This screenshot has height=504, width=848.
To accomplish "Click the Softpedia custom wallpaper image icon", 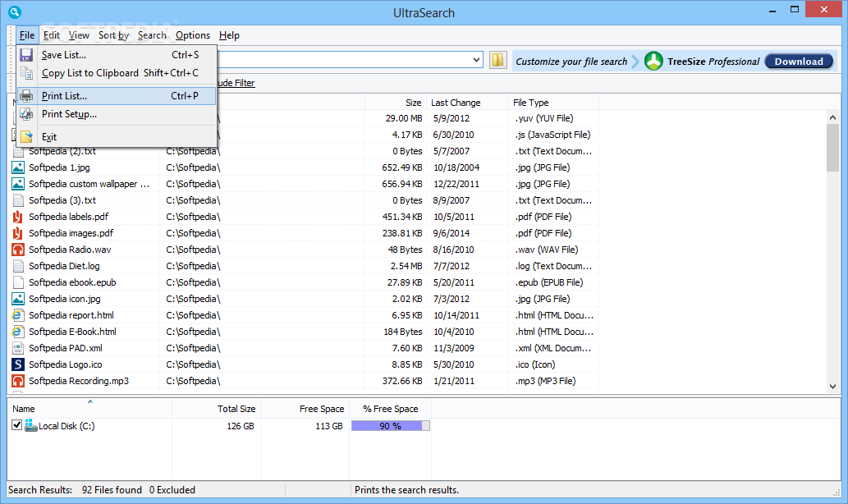I will click(18, 184).
